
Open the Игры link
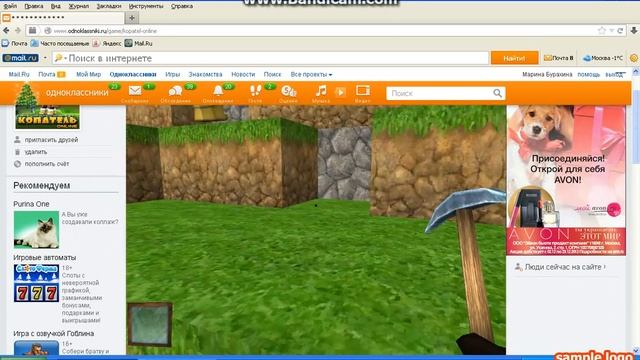coord(173,74)
